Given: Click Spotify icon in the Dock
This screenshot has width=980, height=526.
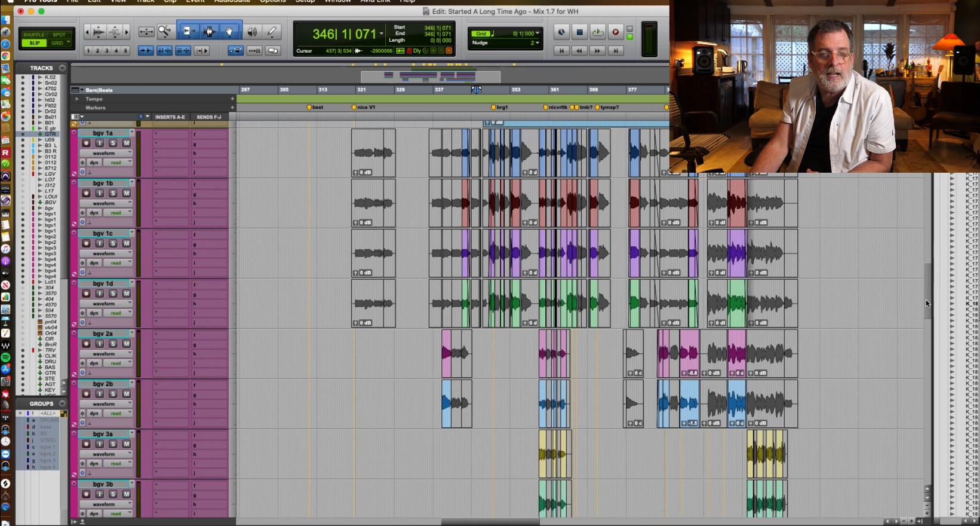Looking at the screenshot, I should [x=5, y=357].
